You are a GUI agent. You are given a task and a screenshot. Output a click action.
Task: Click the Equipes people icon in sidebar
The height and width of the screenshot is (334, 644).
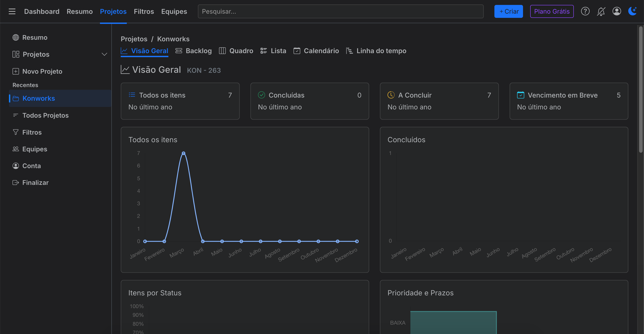15,149
